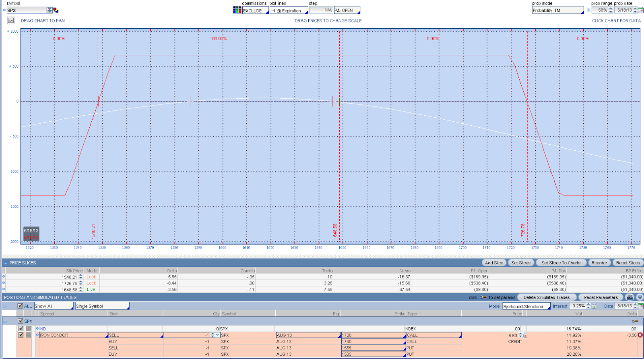
Task: Uncheck the ALL positions checkbox
Action: pyautogui.click(x=20, y=306)
